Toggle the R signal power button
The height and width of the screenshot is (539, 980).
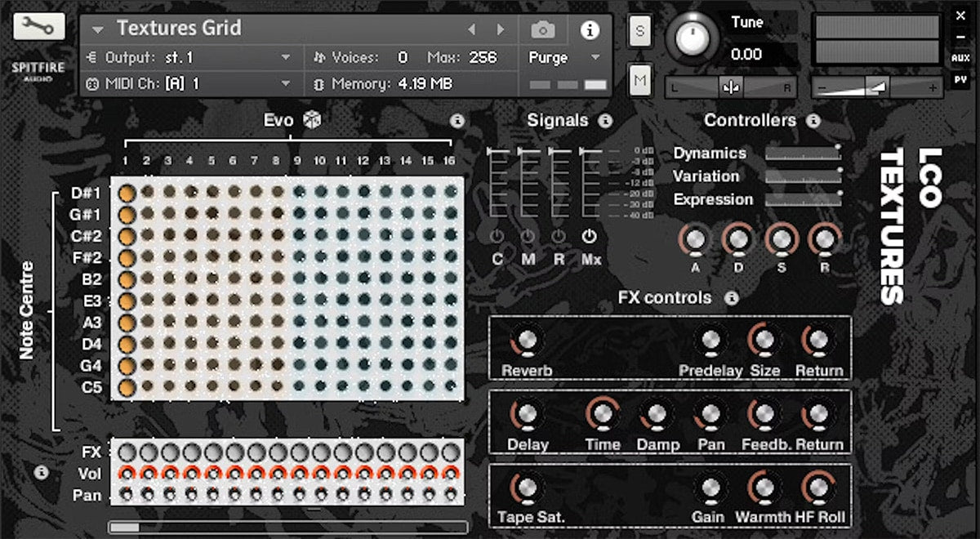click(559, 237)
